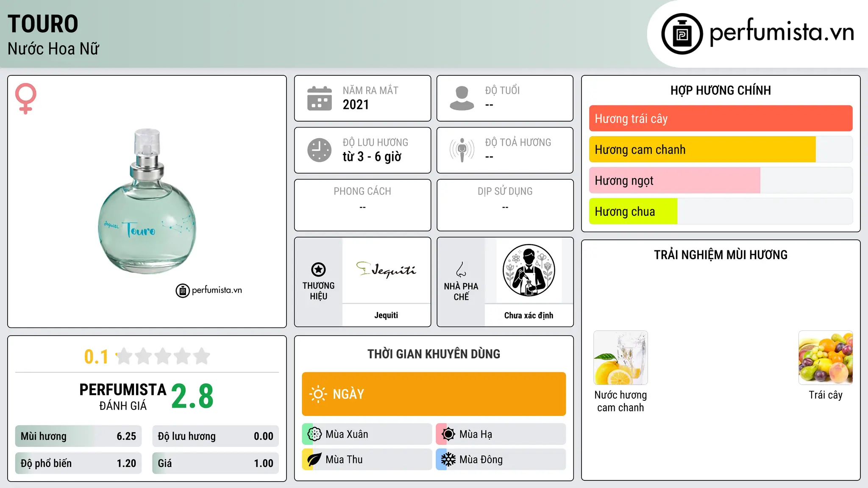Click the Giá 1.00 score row

pos(215,463)
